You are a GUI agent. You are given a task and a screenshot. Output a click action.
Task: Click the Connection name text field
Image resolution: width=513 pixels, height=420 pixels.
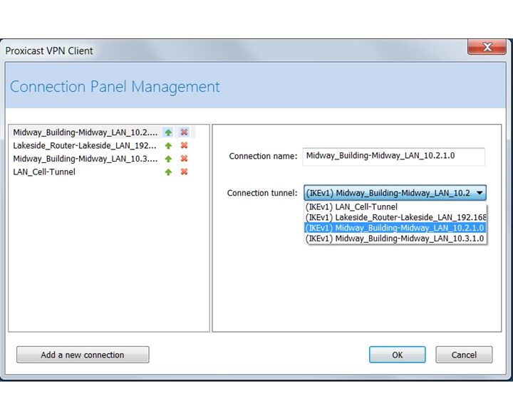393,156
